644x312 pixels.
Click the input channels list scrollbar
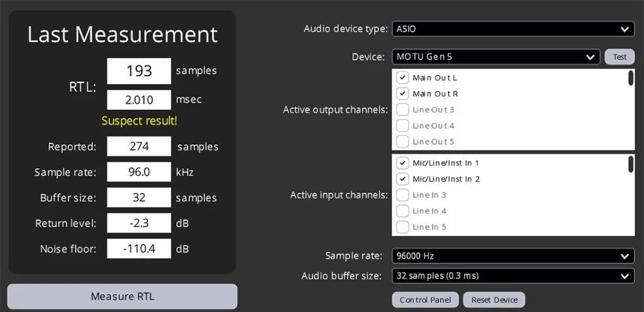pos(630,164)
